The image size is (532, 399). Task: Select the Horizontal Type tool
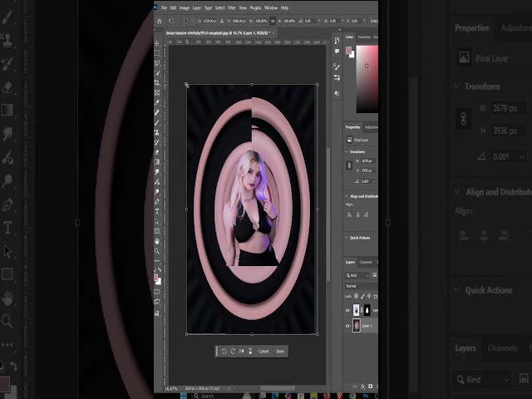(x=157, y=212)
